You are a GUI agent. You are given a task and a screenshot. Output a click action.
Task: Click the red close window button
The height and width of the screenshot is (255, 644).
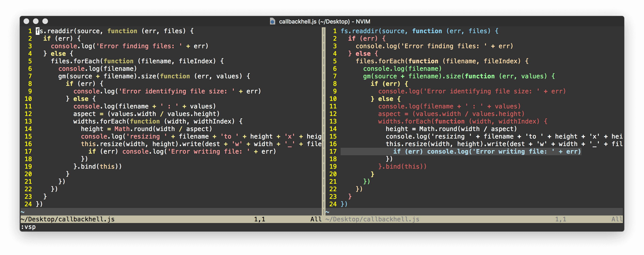[26, 21]
